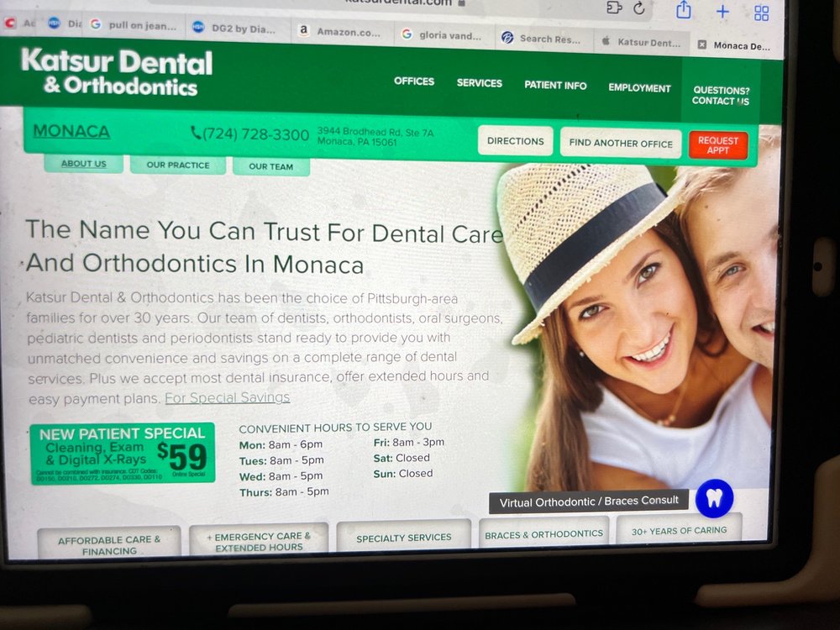The image size is (840, 630).
Task: Open the SERVICES dropdown menu
Action: (x=479, y=83)
